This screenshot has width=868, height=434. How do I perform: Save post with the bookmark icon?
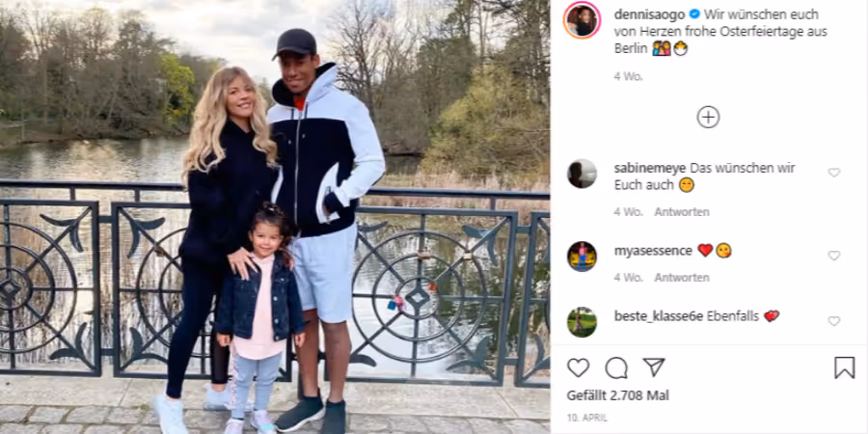click(844, 367)
